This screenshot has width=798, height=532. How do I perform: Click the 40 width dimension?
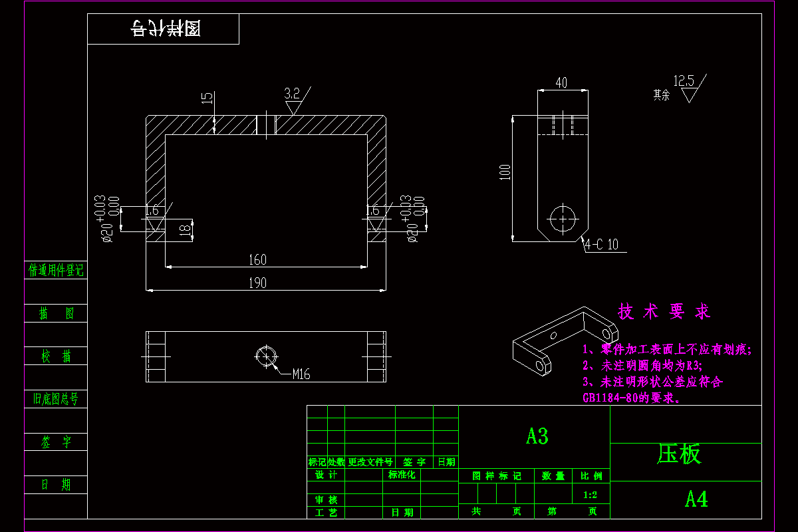coord(562,83)
